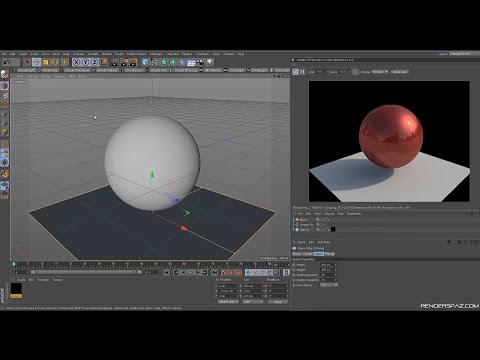The width and height of the screenshot is (480, 360).
Task: Open the Object coordinate mode dropdown
Action: click(228, 302)
